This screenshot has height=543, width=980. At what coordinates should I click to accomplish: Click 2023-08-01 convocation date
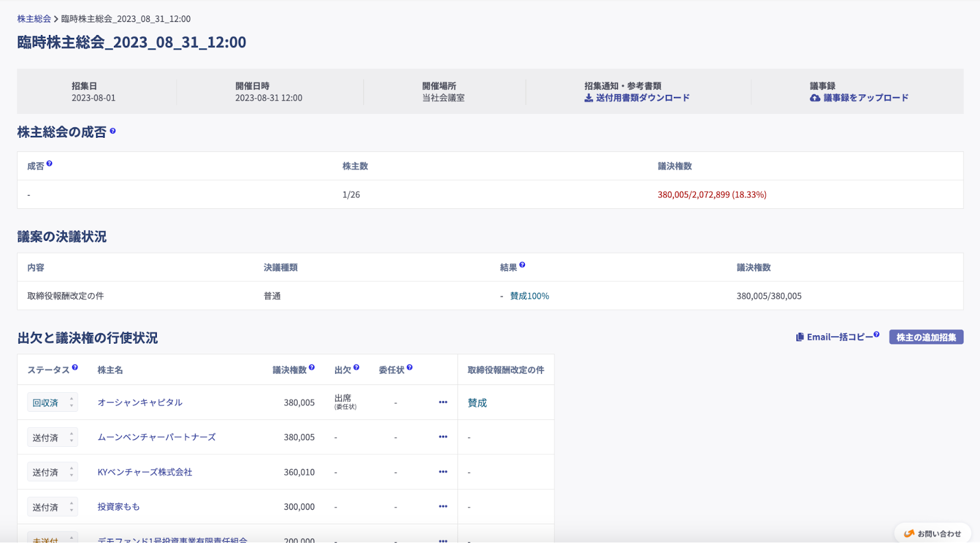pos(93,98)
